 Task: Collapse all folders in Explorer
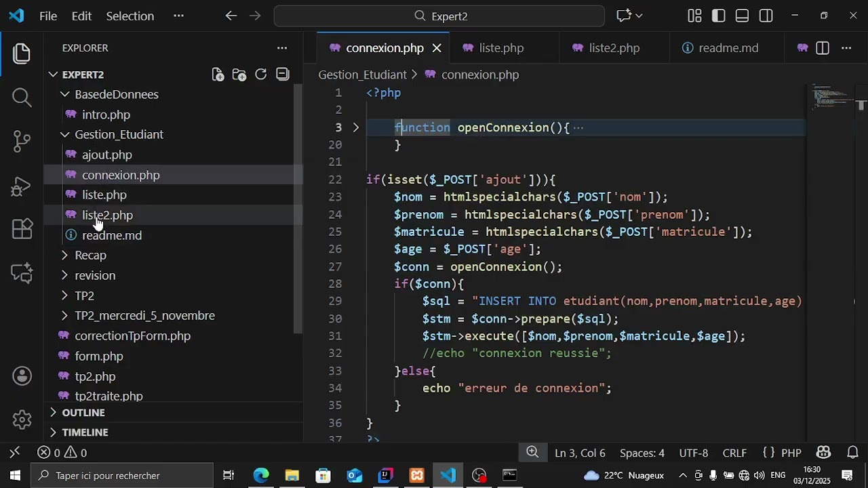tap(283, 75)
